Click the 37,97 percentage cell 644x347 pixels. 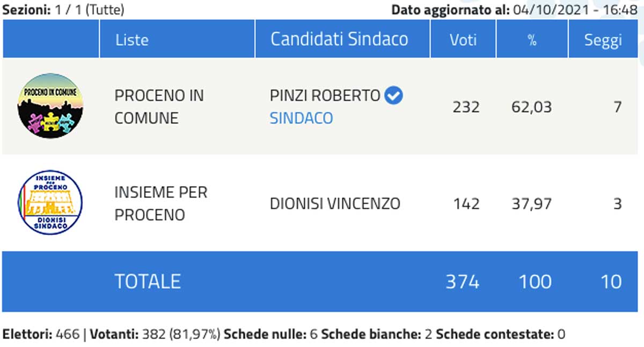pyautogui.click(x=531, y=204)
